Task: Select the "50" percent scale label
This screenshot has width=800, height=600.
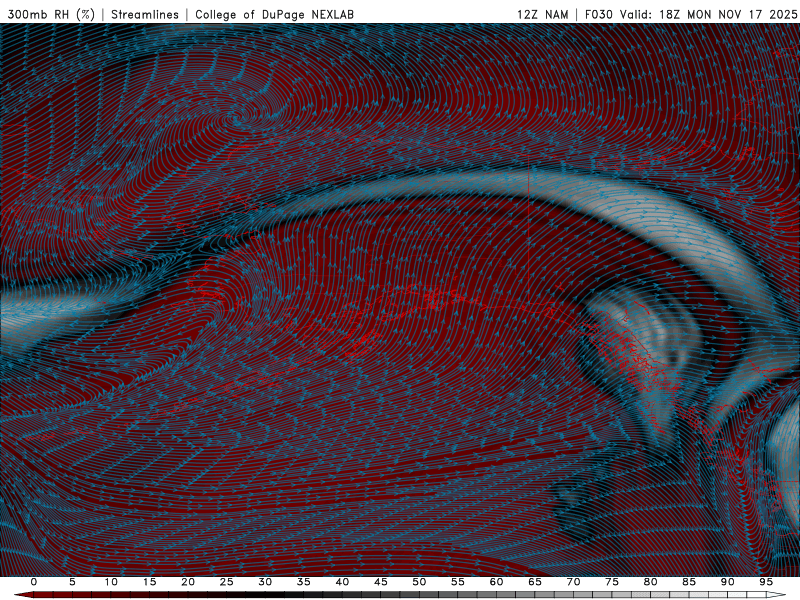Action: [419, 582]
